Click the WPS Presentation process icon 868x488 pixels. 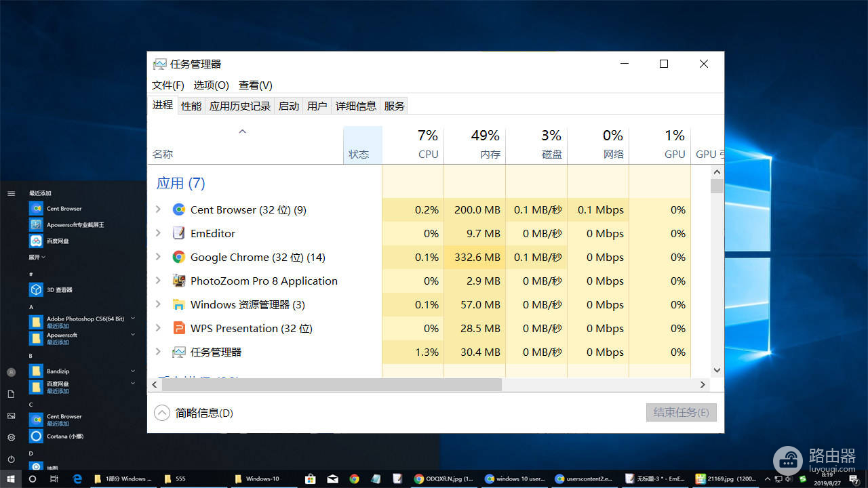179,328
